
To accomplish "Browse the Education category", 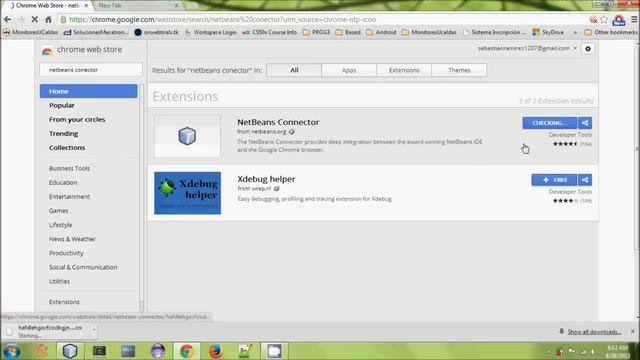I will [63, 182].
